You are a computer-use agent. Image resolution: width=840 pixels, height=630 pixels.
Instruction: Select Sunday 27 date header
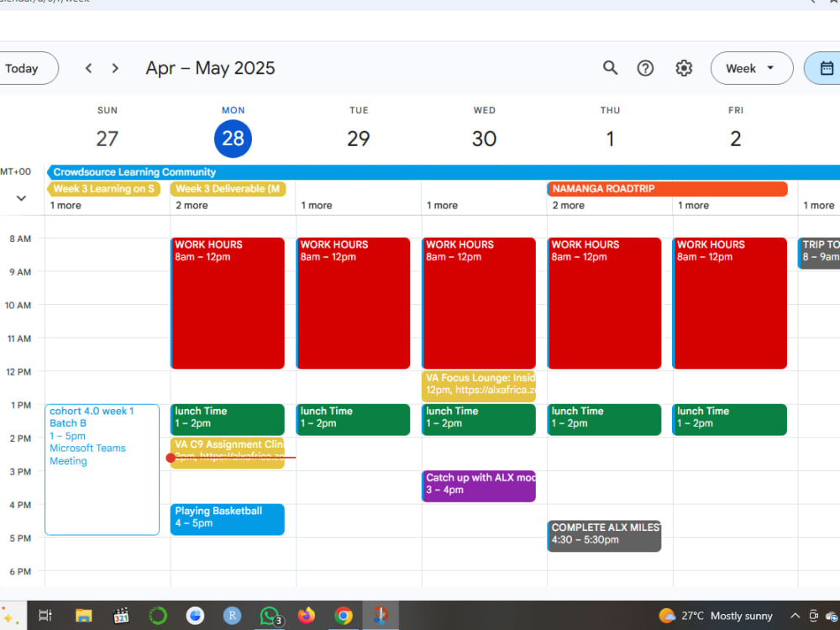[108, 139]
